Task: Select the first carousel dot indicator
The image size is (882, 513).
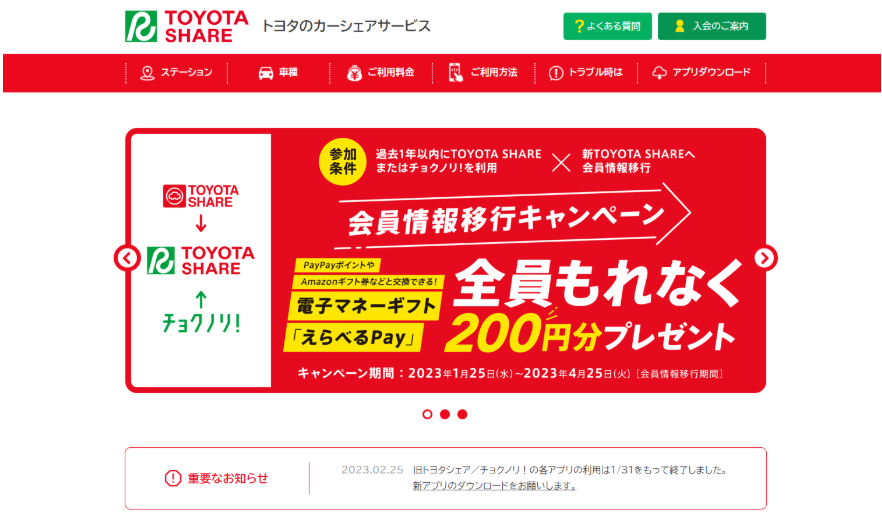Action: point(427,415)
